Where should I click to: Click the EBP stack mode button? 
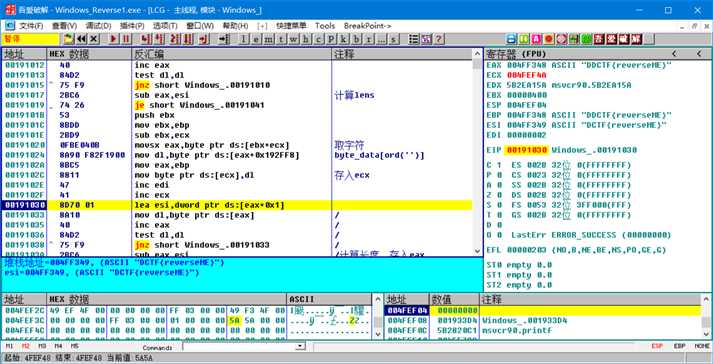[679, 347]
